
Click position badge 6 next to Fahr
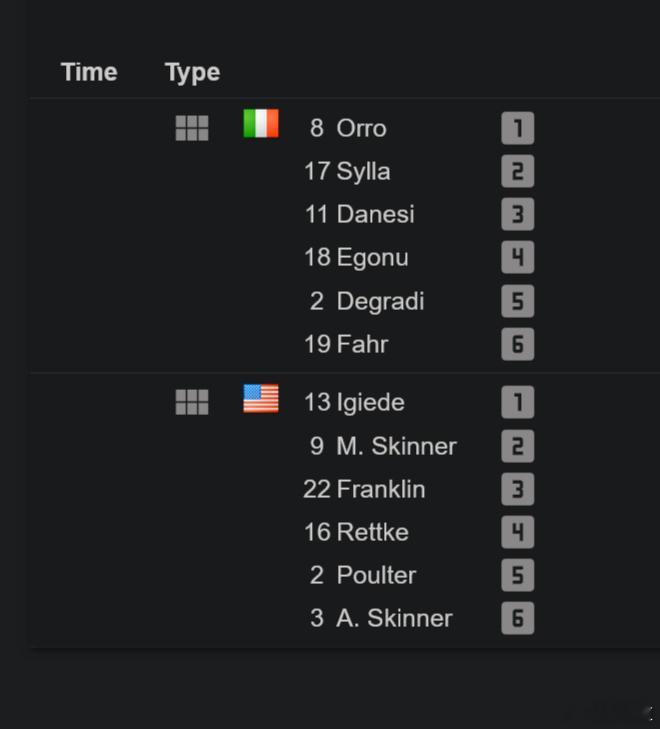[517, 344]
